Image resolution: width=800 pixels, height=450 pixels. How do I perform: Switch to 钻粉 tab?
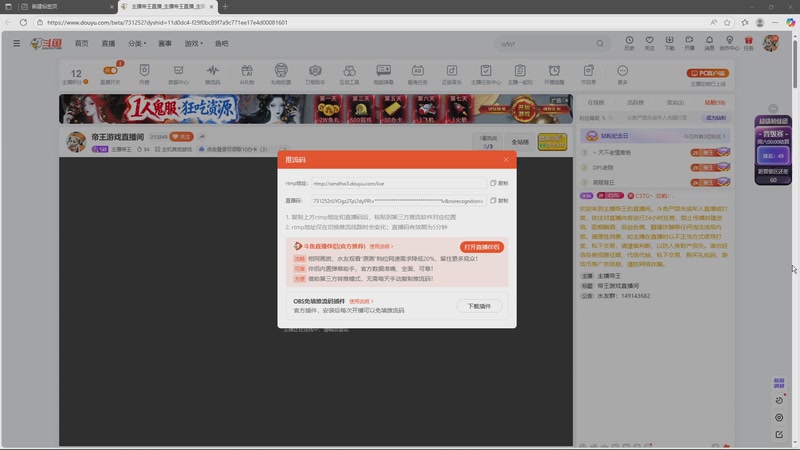tap(715, 103)
